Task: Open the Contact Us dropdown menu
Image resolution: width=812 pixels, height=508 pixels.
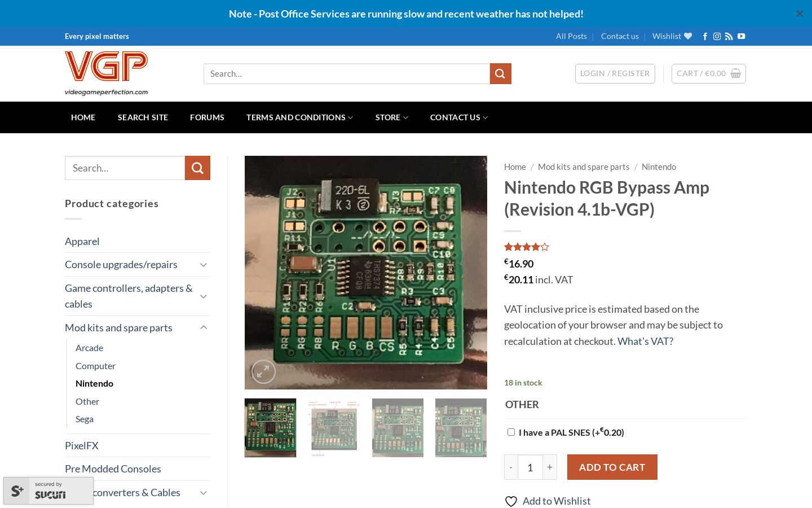Action: point(459,117)
